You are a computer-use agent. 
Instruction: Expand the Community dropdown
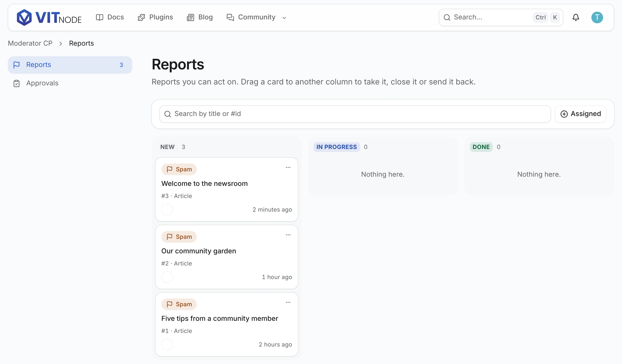pyautogui.click(x=256, y=17)
